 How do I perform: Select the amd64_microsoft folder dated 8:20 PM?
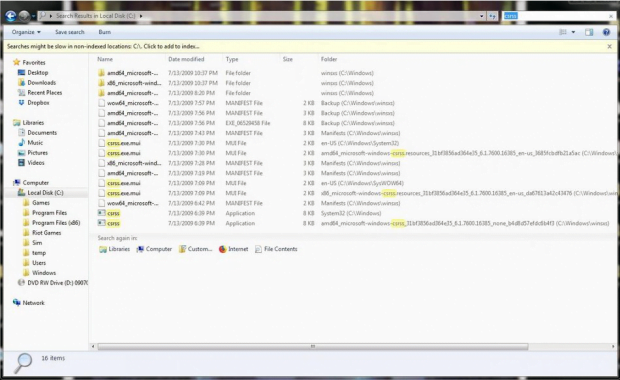coord(132,93)
